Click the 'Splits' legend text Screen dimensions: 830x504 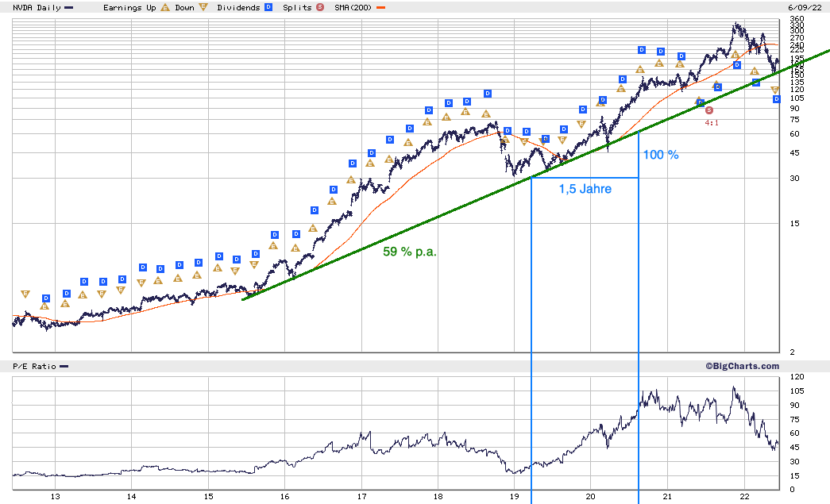pyautogui.click(x=298, y=8)
